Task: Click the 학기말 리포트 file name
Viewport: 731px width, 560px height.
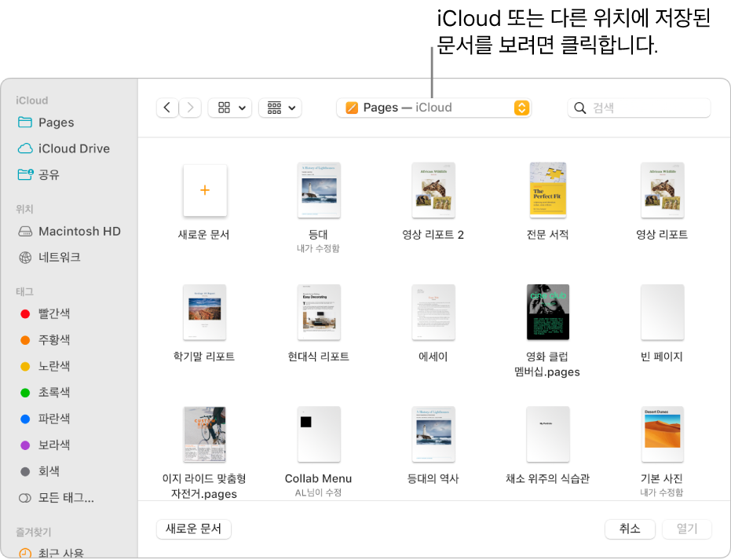Action: point(204,357)
